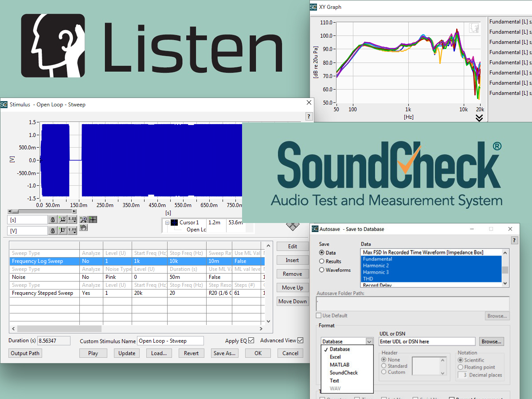532x399 pixels.
Task: Select Excel in the format dropdown menu
Action: (336, 357)
